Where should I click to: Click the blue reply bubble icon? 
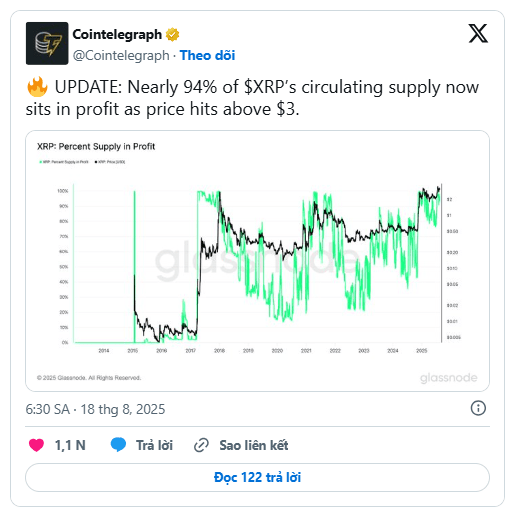tap(118, 445)
